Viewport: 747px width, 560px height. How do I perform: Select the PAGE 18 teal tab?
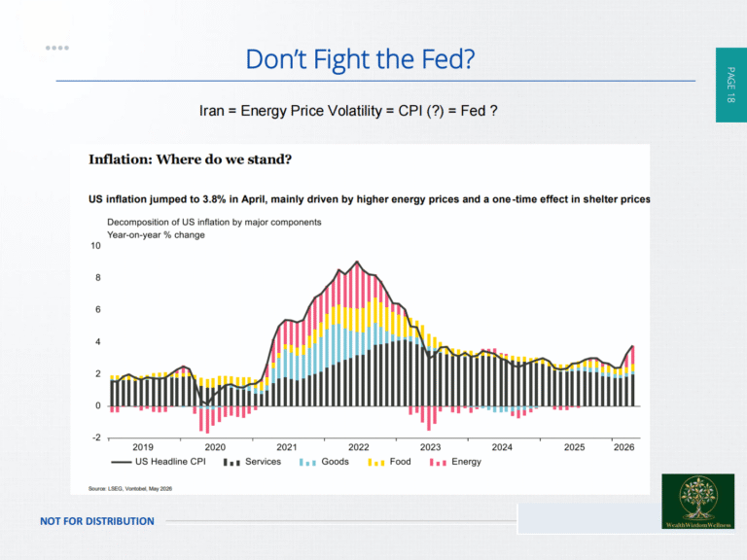(x=730, y=85)
